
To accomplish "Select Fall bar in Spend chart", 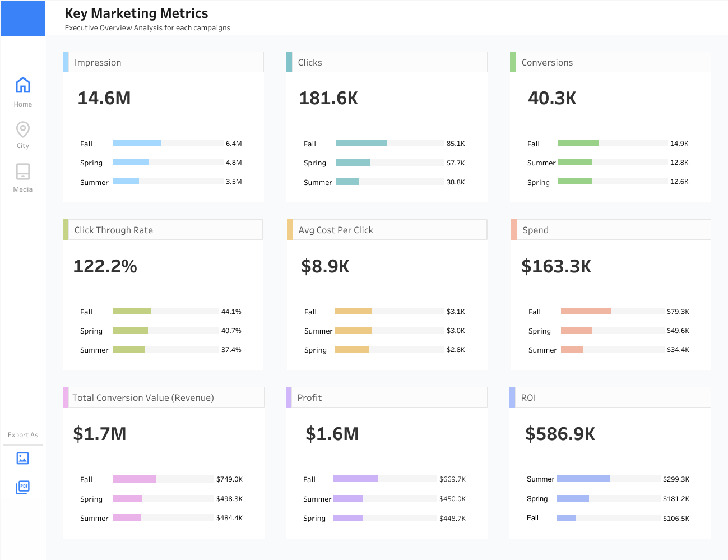I will (x=586, y=312).
